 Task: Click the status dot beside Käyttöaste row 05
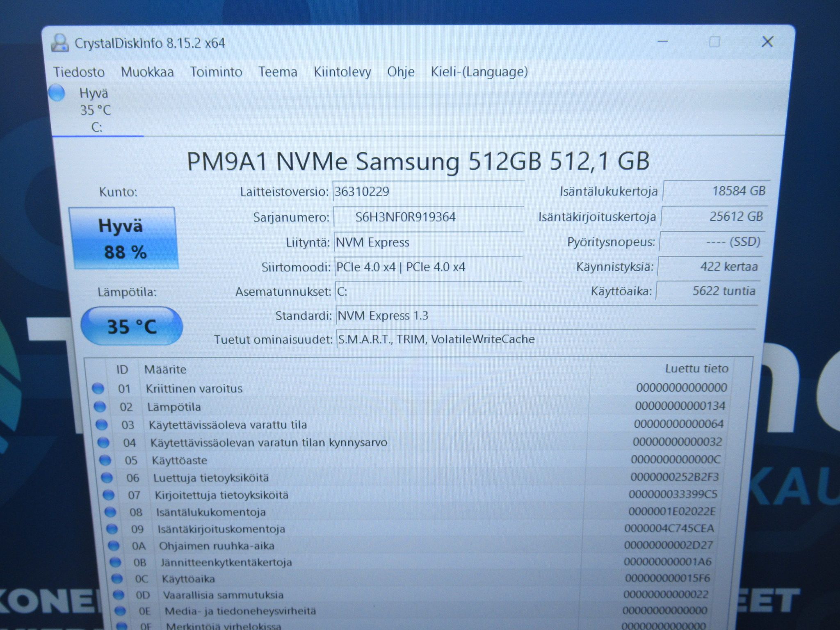pyautogui.click(x=105, y=460)
